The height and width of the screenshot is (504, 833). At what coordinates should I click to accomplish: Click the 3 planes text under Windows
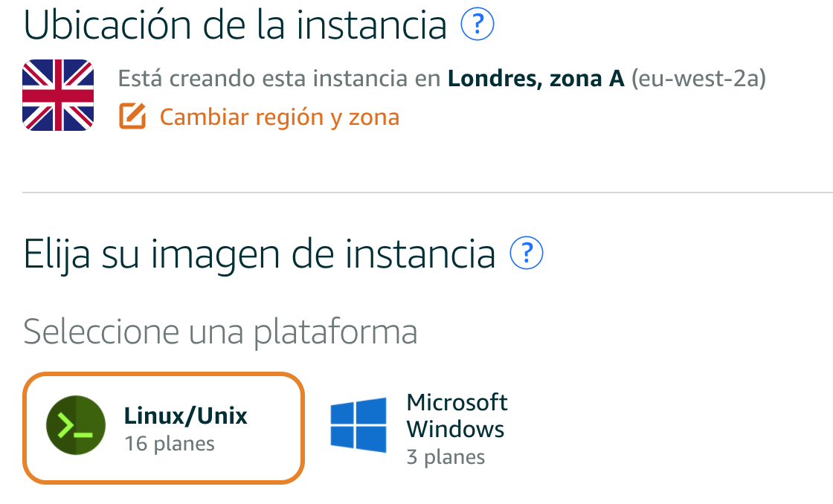click(x=446, y=456)
